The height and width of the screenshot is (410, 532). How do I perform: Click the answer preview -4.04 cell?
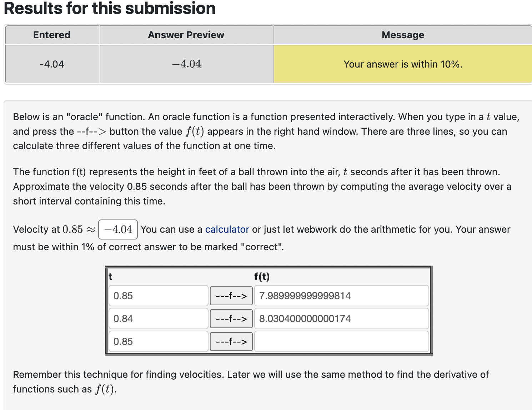pos(186,64)
